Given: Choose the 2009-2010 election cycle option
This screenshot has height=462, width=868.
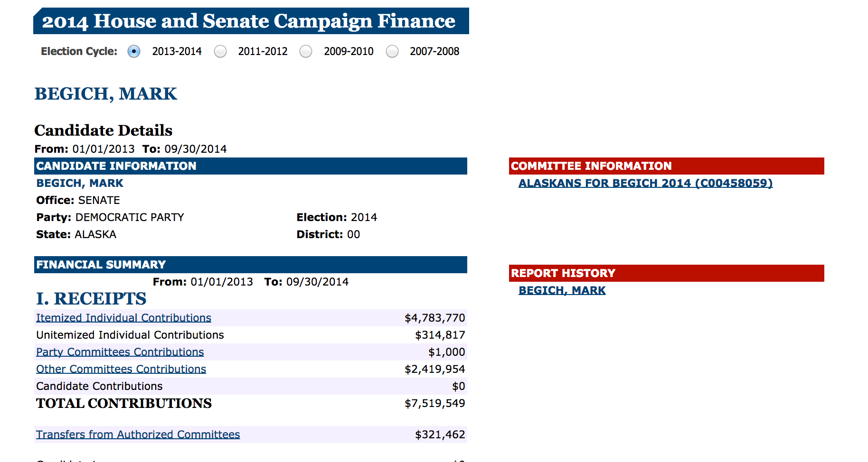Looking at the screenshot, I should click(306, 51).
